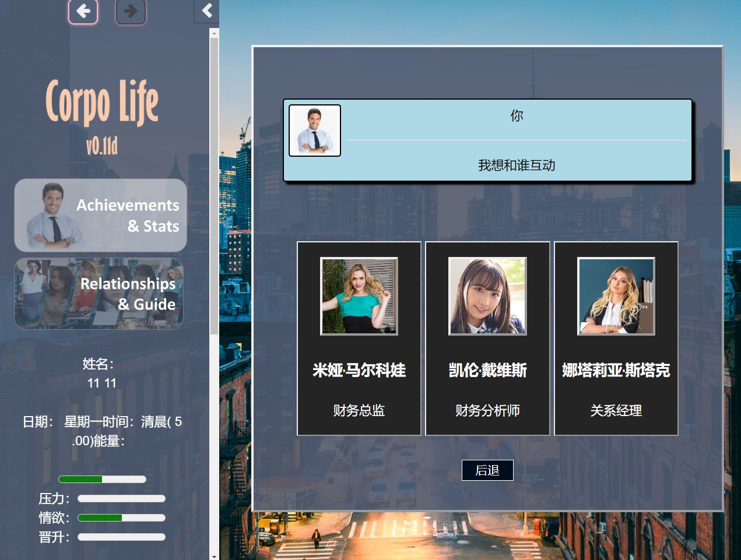The image size is (741, 560).
Task: Click 米娅·马尔科娃 portrait photo
Action: click(359, 297)
